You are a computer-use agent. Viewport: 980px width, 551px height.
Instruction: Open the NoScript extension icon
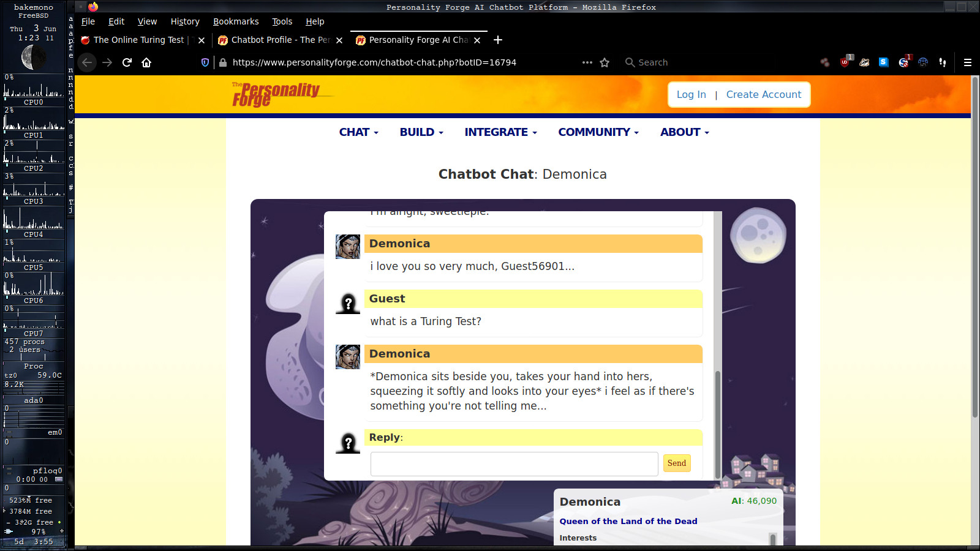(x=904, y=62)
